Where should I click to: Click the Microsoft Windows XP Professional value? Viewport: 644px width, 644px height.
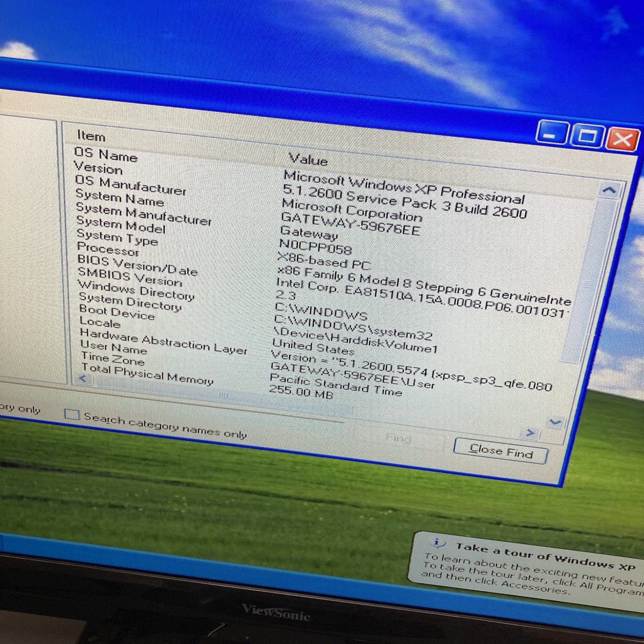404,187
